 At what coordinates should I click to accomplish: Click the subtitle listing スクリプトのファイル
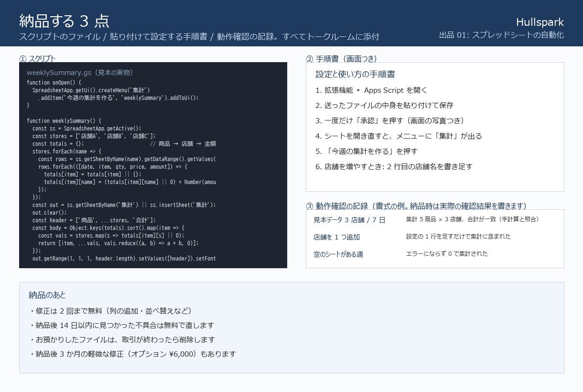coord(199,37)
